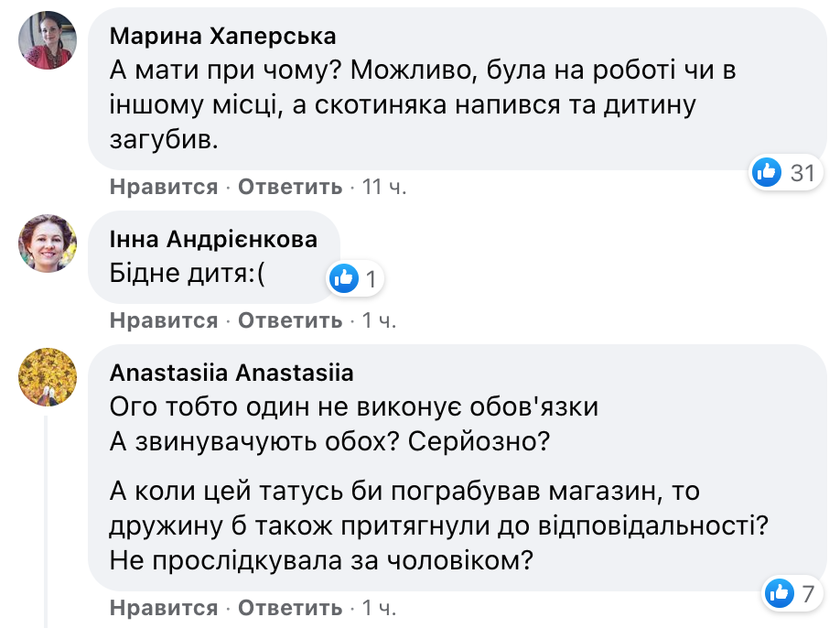Click Anastasiia Anastasiia's yellow avatar
Viewport: 840px width, 628px height.
click(47, 376)
